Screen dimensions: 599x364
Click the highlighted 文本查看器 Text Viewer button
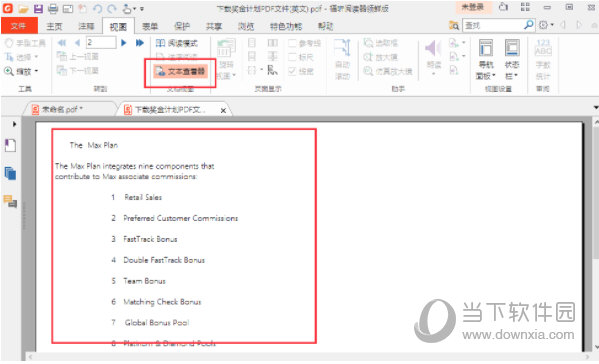pos(181,71)
